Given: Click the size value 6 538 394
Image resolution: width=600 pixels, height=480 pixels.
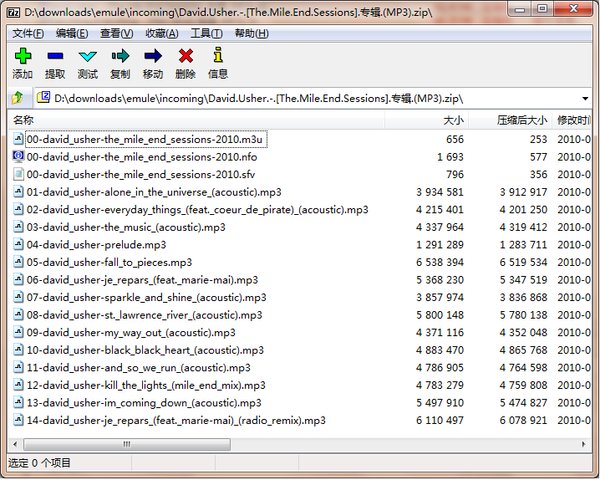Looking at the screenshot, I should [x=440, y=262].
